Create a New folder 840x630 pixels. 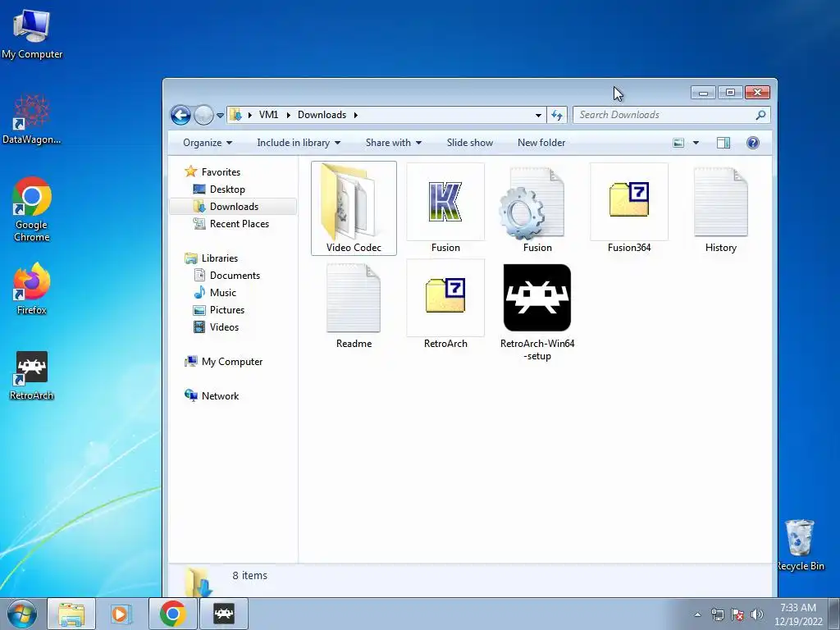pyautogui.click(x=541, y=143)
